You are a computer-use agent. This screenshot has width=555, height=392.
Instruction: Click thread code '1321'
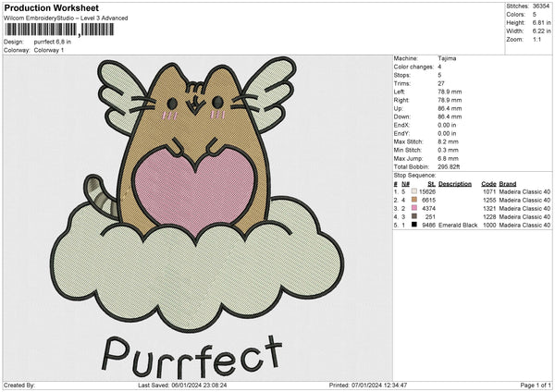(x=489, y=208)
